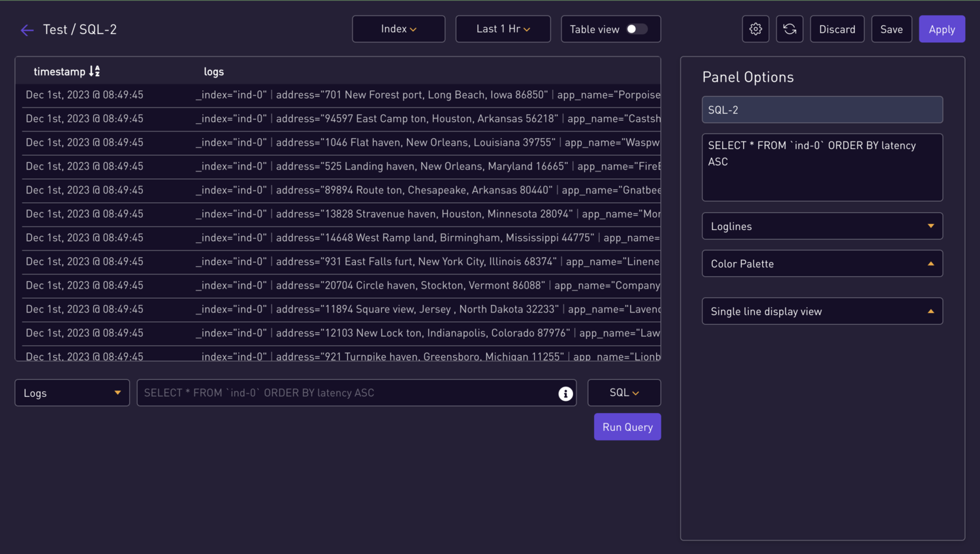Click the Run Query button
The width and height of the screenshot is (980, 554).
click(627, 427)
